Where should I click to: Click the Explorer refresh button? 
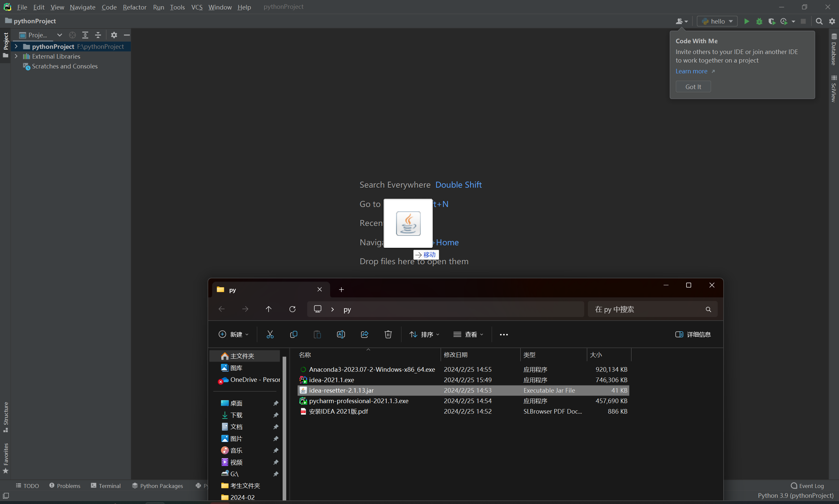pyautogui.click(x=292, y=309)
